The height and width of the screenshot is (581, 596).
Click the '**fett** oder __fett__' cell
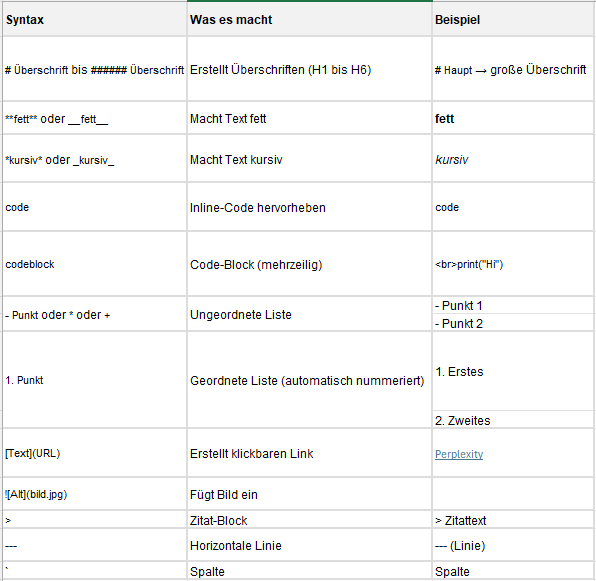click(x=94, y=118)
